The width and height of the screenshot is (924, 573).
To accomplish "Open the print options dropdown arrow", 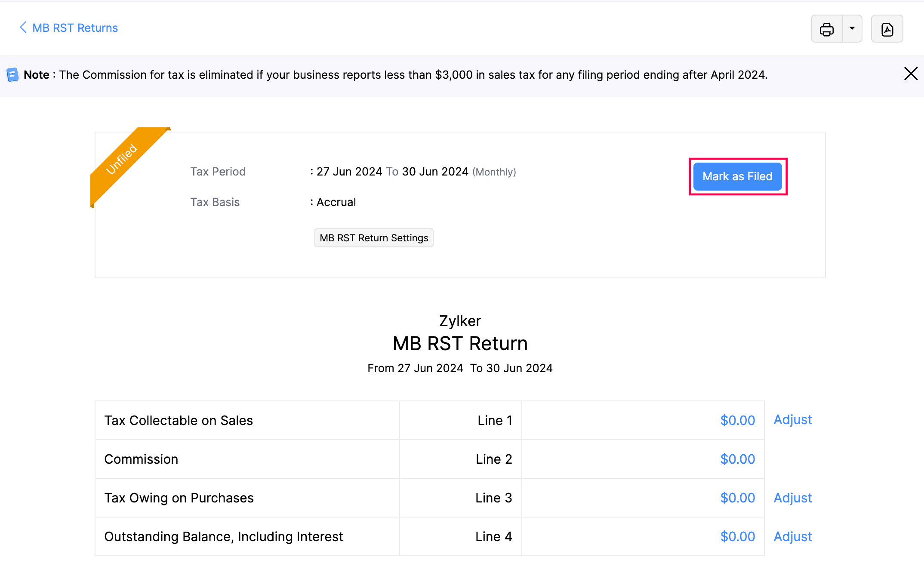I will pos(852,28).
